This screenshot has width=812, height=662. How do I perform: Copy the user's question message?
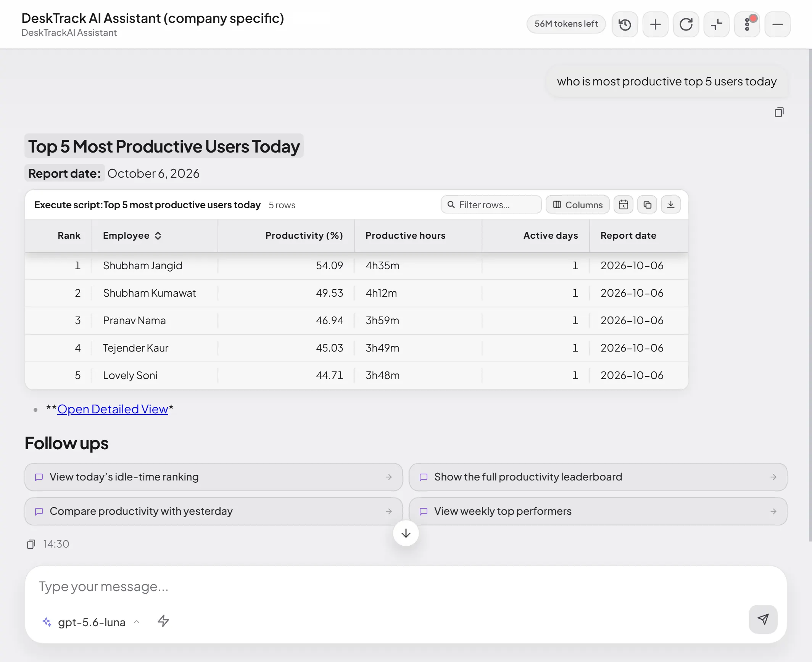click(779, 112)
